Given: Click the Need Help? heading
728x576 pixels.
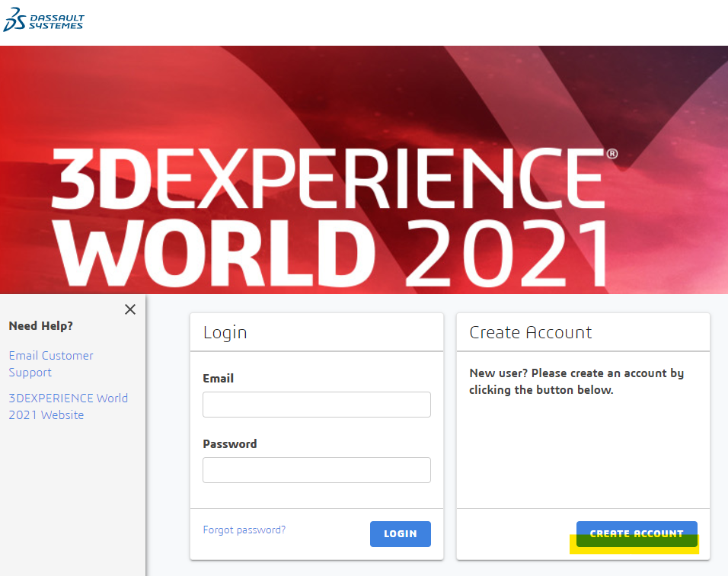Looking at the screenshot, I should point(40,326).
